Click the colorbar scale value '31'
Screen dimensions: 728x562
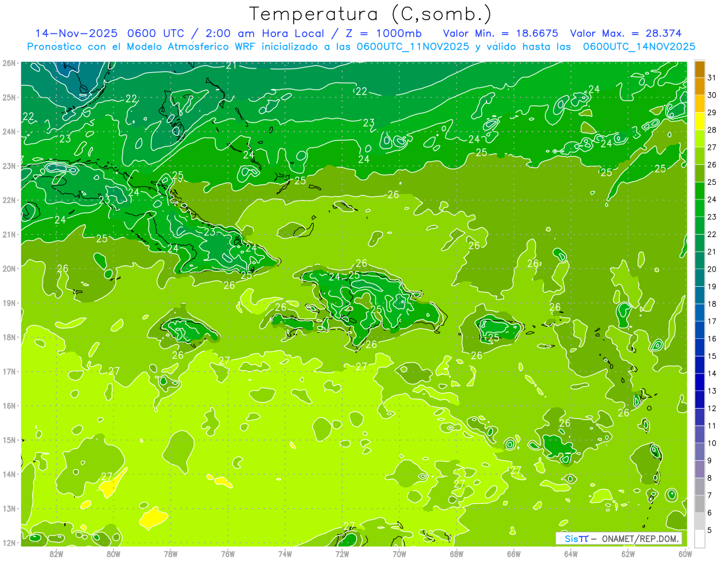click(x=712, y=78)
